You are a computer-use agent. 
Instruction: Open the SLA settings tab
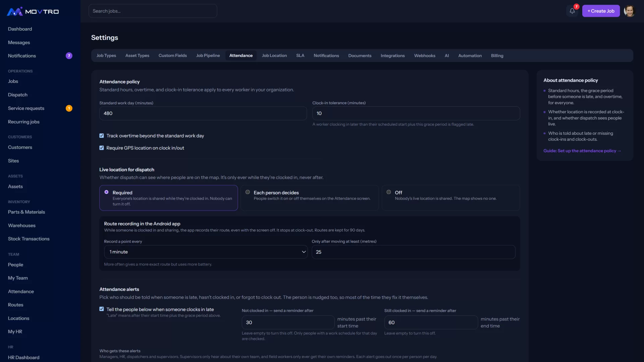300,56
